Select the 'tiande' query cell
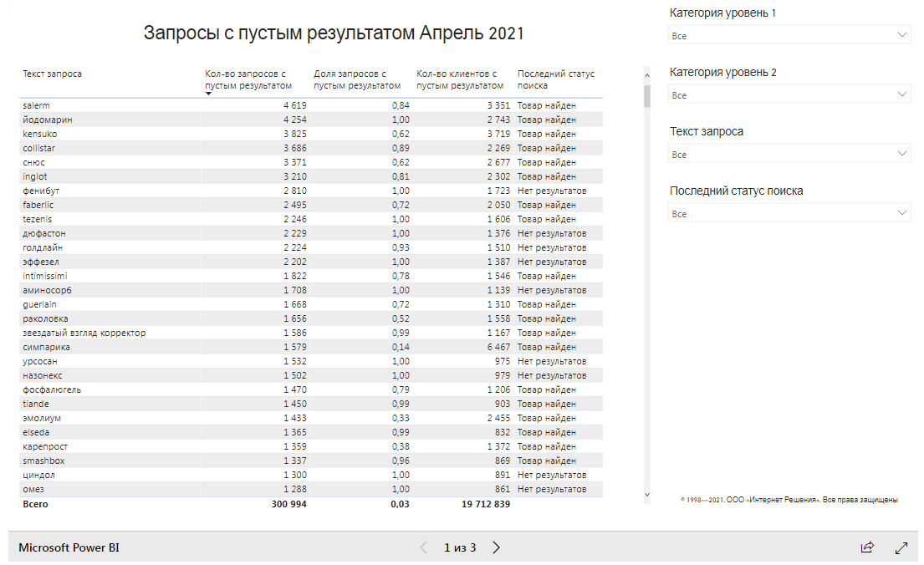924x565 pixels. point(36,404)
